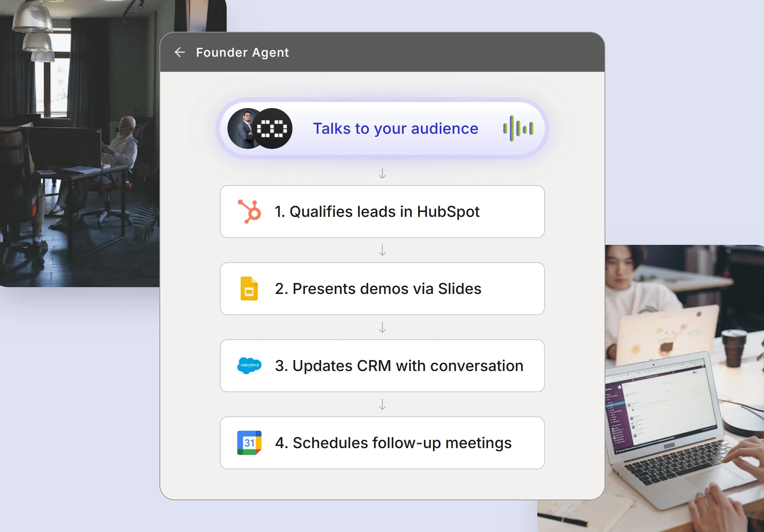Click the Salesforce cloud icon
Image resolution: width=764 pixels, height=532 pixels.
point(249,365)
